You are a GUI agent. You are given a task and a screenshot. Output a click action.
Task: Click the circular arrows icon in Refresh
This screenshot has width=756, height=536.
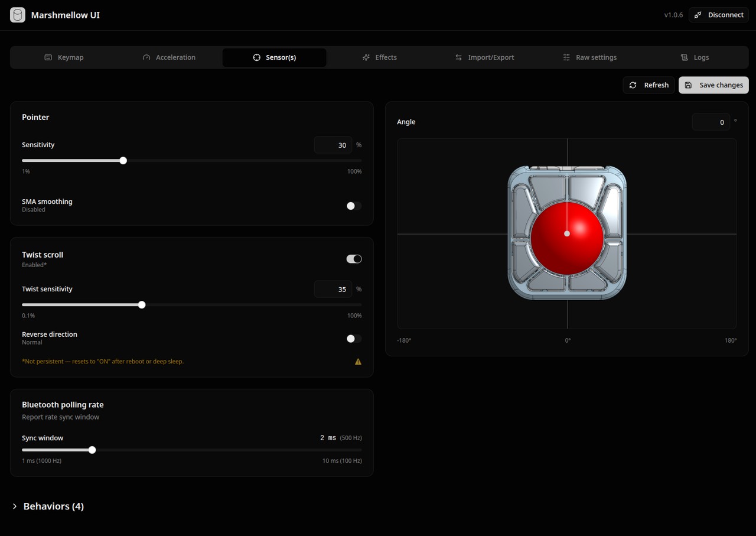(633, 85)
